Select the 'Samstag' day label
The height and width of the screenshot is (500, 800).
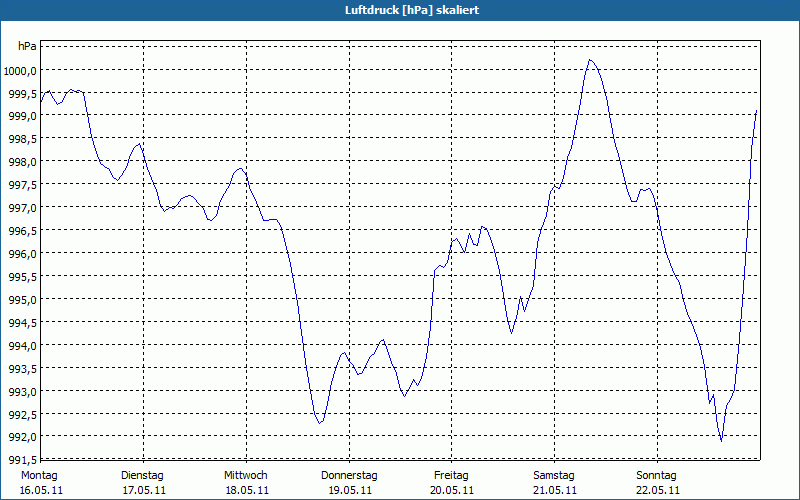pyautogui.click(x=554, y=476)
